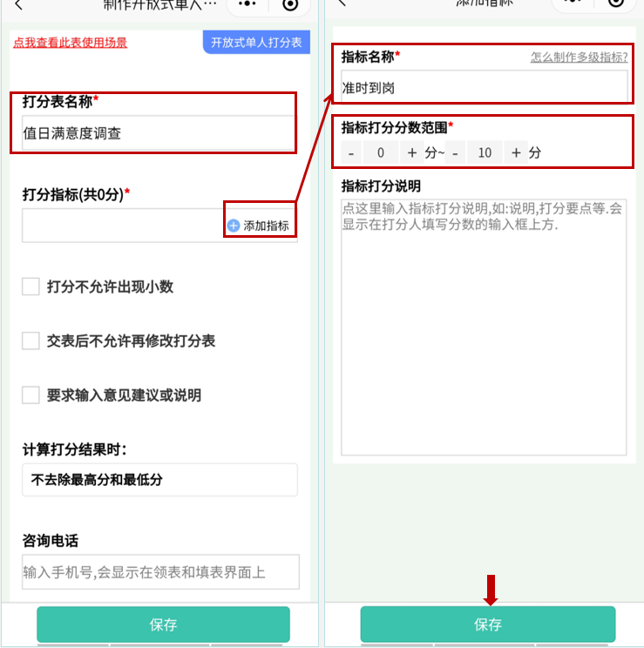Click the blue plus icon beside 添加指标
Viewport: 644px width, 648px height.
pos(234,226)
